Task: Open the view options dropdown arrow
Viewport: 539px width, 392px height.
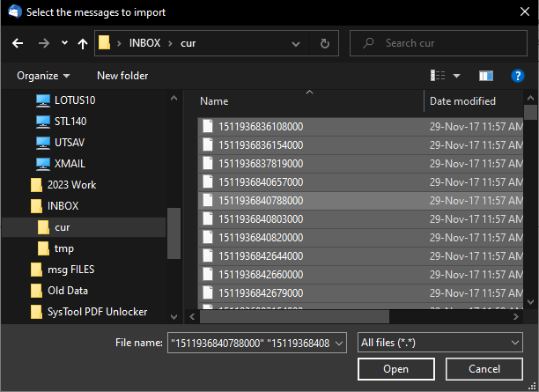Action: 456,76
